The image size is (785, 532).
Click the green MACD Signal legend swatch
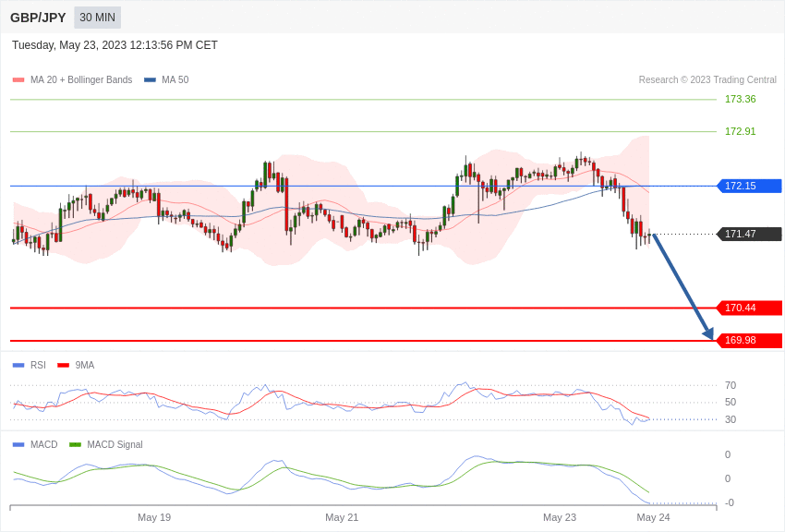click(x=75, y=445)
